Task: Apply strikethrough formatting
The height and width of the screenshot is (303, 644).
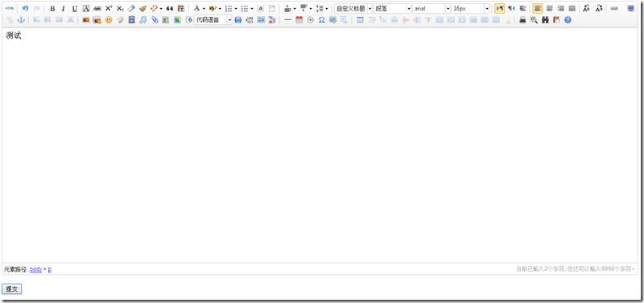Action: pyautogui.click(x=97, y=8)
